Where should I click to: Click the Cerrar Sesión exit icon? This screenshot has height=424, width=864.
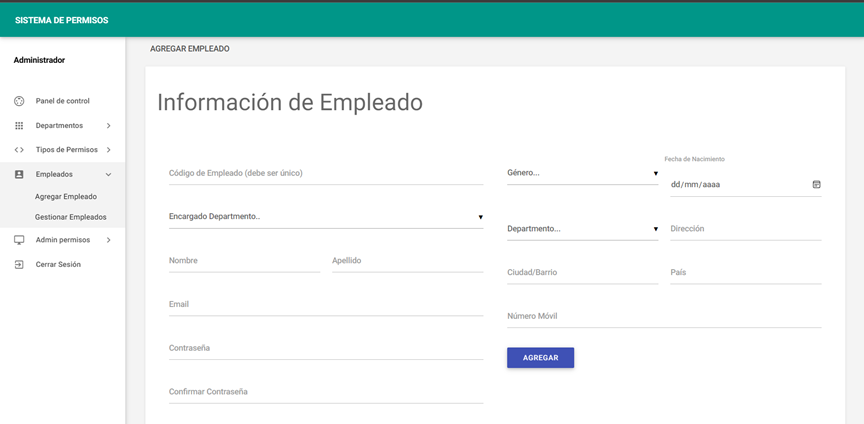[19, 265]
